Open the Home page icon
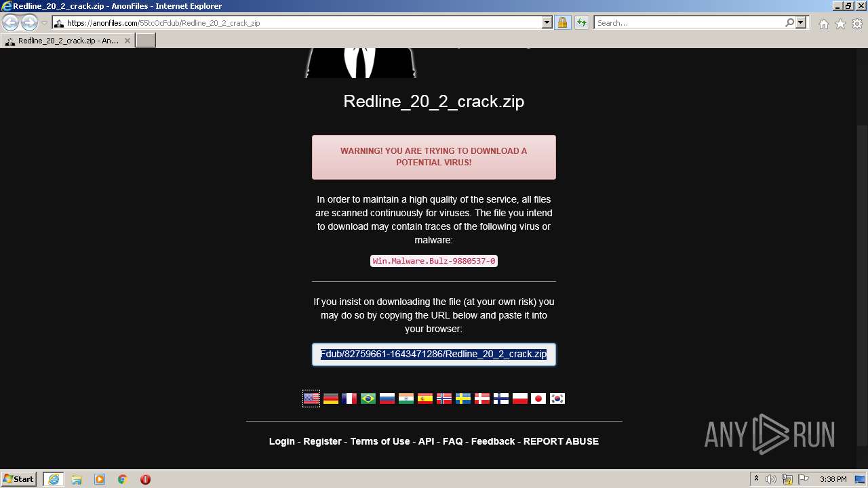This screenshot has width=868, height=488. pyautogui.click(x=823, y=24)
